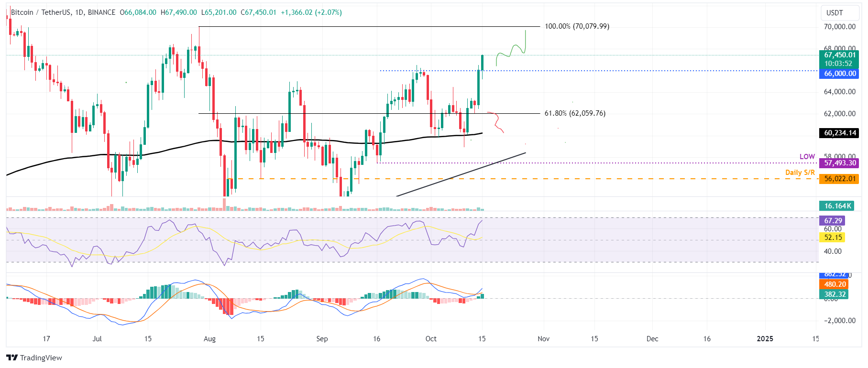This screenshot has width=868, height=368.
Task: Click the purple 57,493.30 LOW label
Action: pos(840,163)
